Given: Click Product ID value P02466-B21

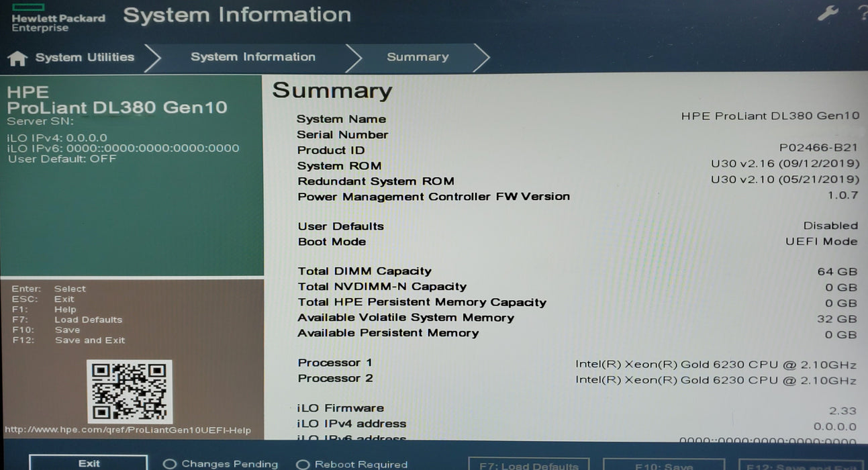Looking at the screenshot, I should [x=819, y=148].
